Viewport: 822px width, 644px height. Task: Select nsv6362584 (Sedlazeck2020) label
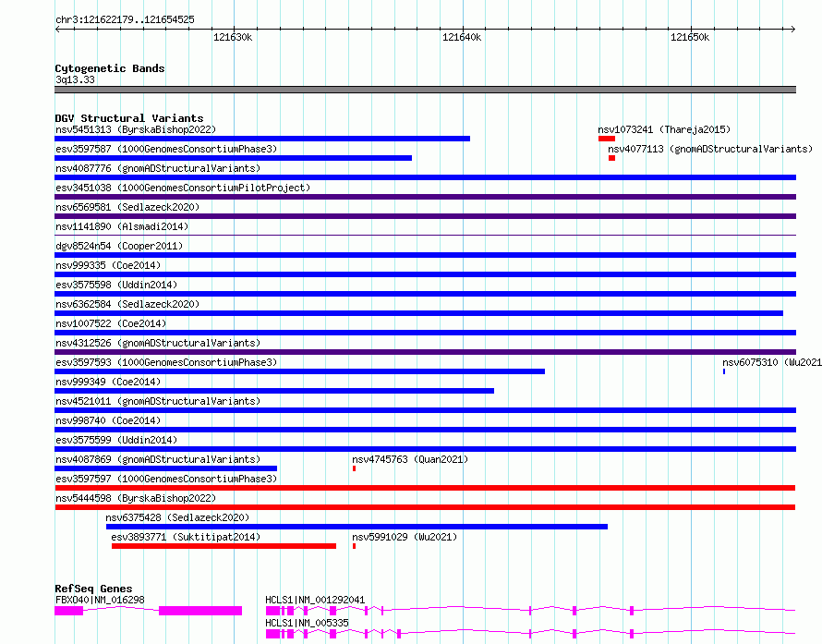(127, 304)
